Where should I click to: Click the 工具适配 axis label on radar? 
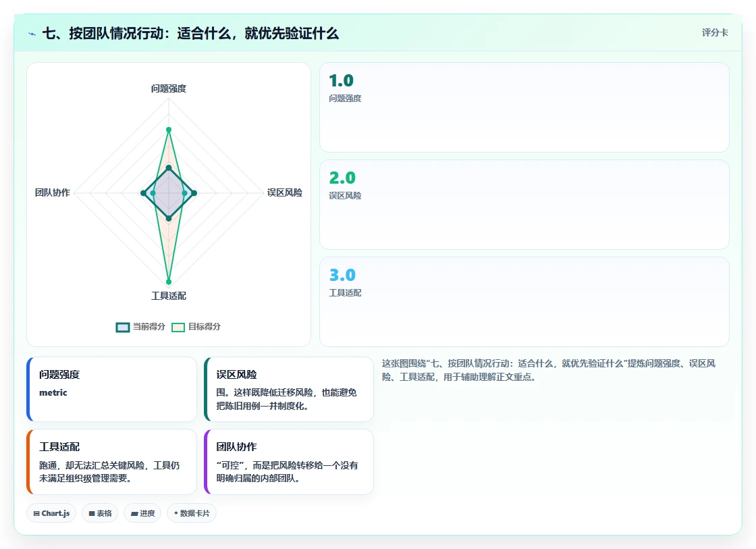tap(168, 296)
